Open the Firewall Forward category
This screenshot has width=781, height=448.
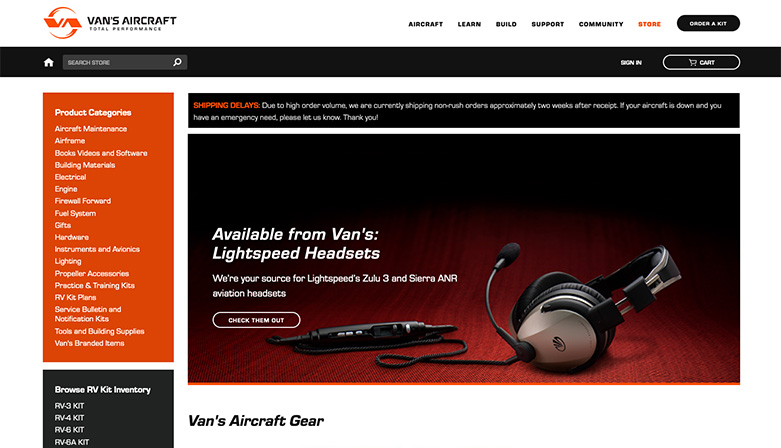83,201
